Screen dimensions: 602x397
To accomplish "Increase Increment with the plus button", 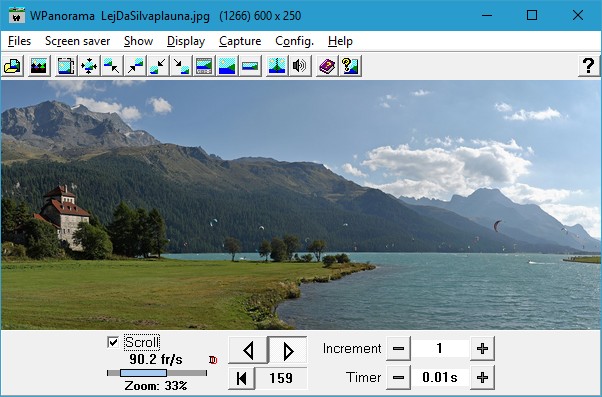I will (482, 349).
